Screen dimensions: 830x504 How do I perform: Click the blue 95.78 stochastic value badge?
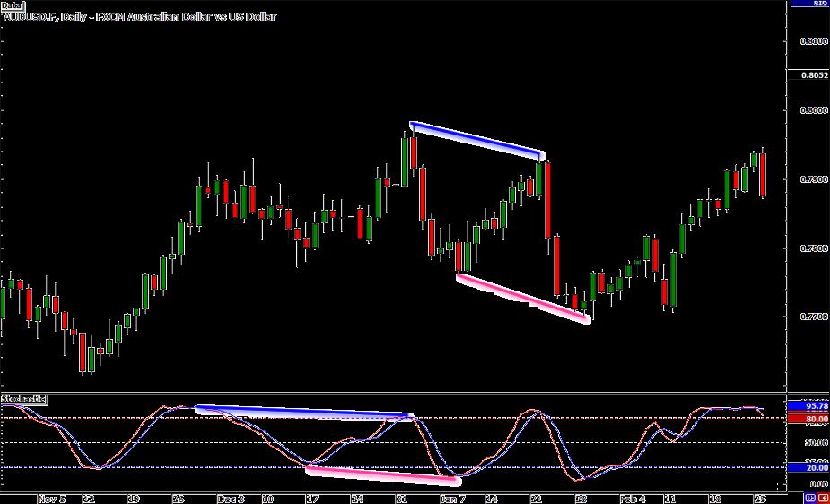[808, 406]
